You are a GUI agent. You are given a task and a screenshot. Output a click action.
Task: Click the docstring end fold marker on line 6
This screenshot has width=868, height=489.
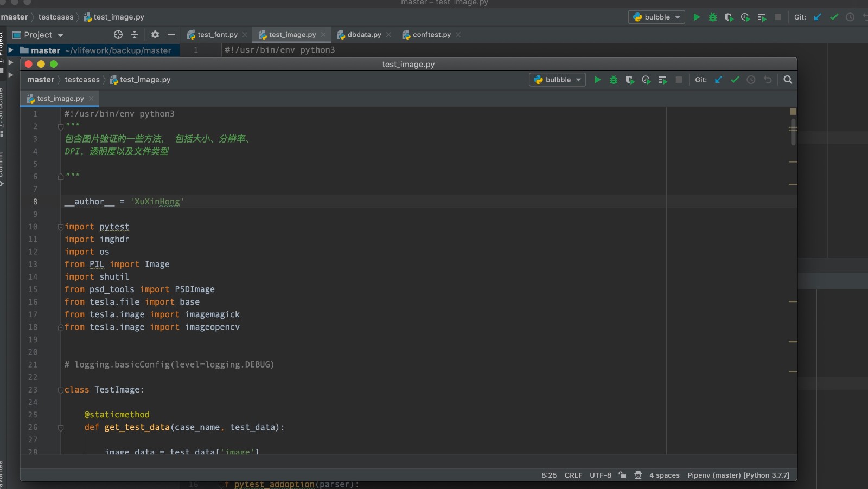pyautogui.click(x=61, y=176)
